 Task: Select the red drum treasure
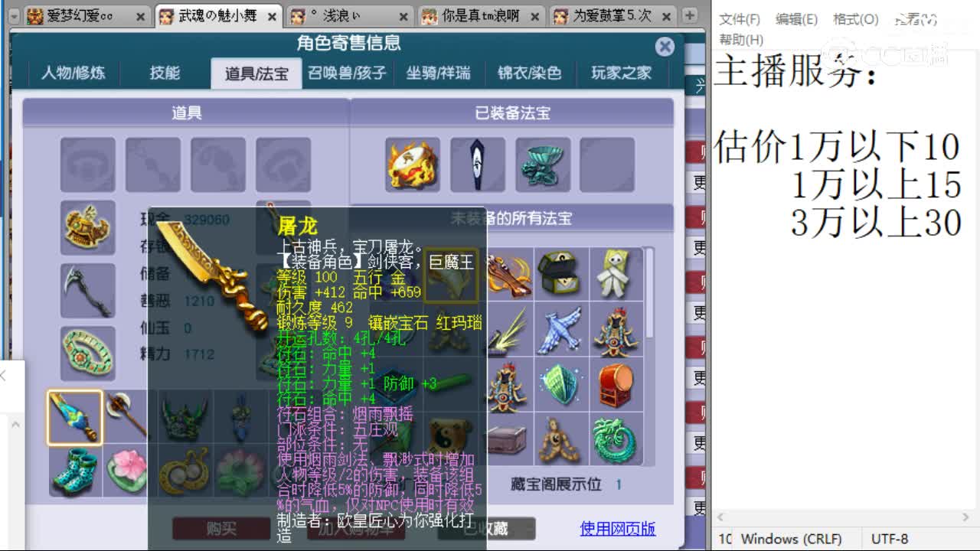(616, 385)
